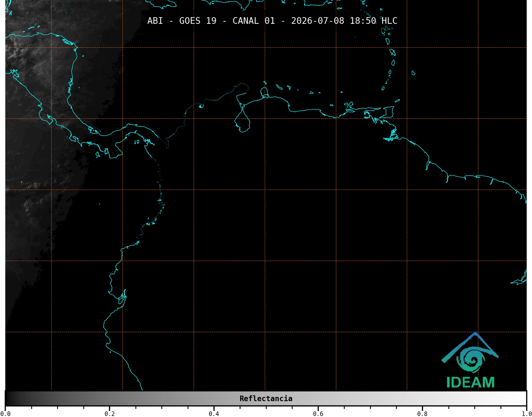The width and height of the screenshot is (532, 417).
Task: Click the "Reflectancia" colorbar label
Action: coord(266,398)
